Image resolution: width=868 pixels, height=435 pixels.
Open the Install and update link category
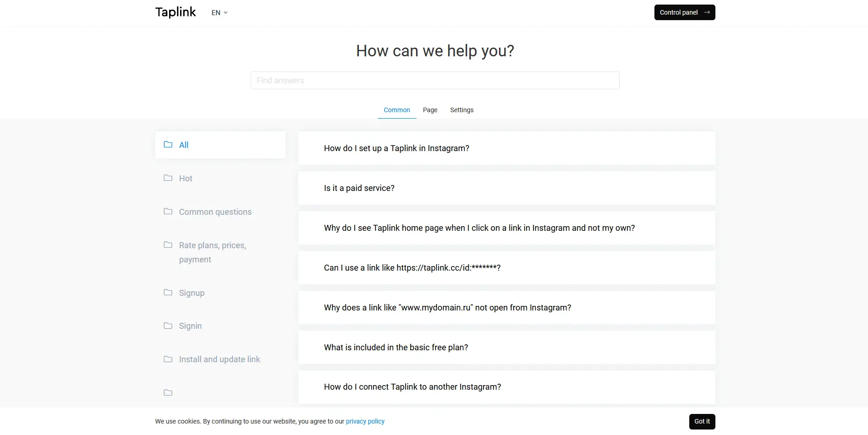point(220,359)
